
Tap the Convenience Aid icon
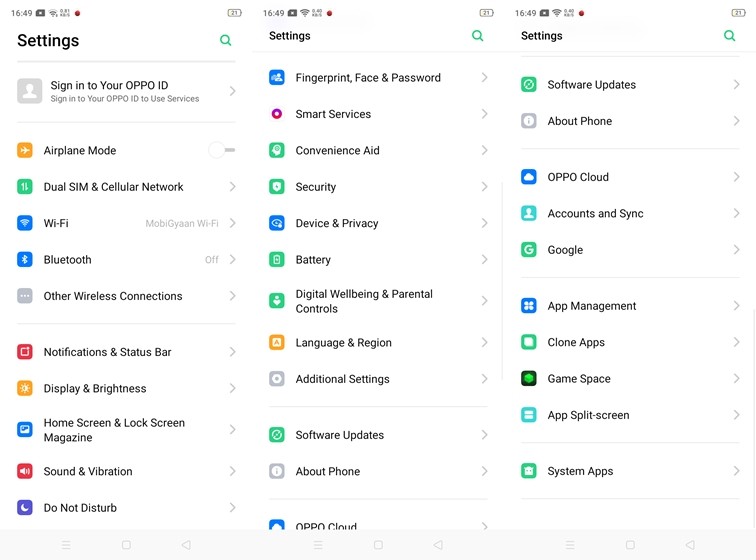point(277,150)
